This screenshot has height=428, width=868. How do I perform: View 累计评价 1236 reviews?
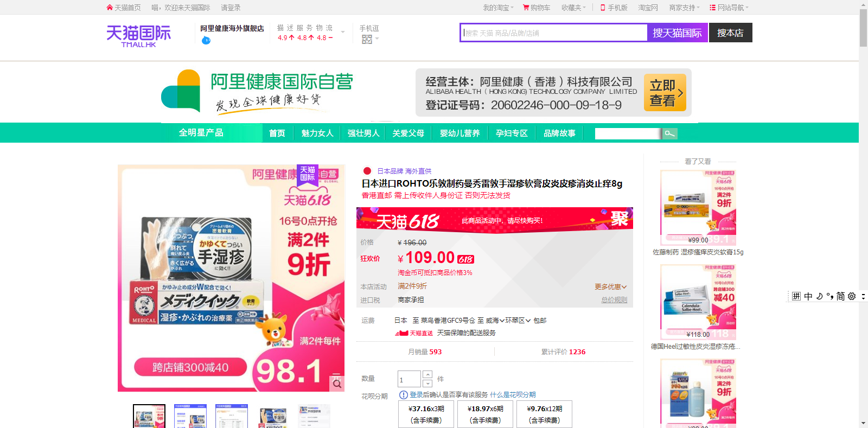[563, 352]
